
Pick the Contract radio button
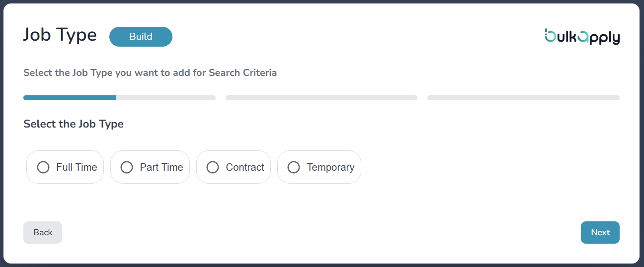[213, 167]
